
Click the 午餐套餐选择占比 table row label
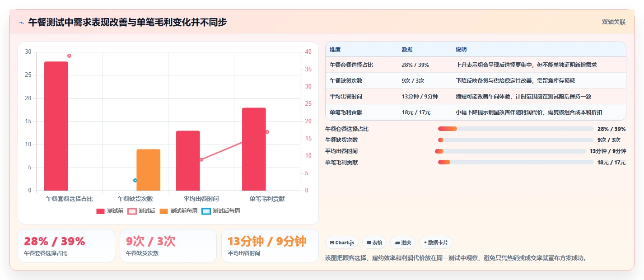coord(351,65)
